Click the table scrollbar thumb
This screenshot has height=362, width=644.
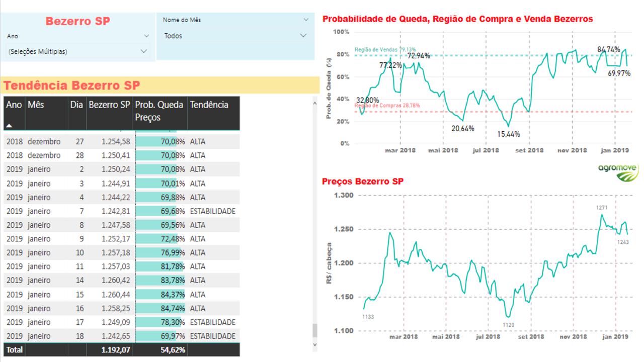(315, 330)
